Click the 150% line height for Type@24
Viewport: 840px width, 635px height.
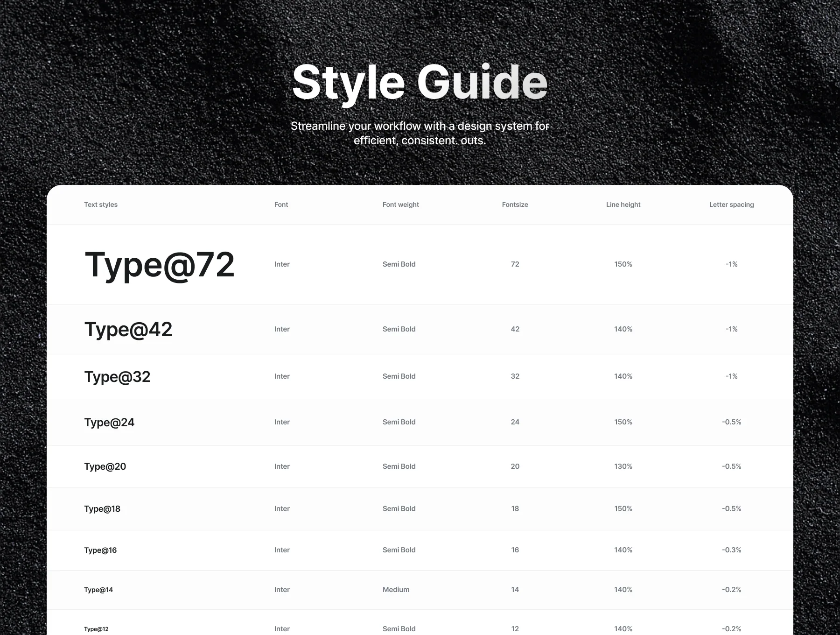tap(623, 422)
